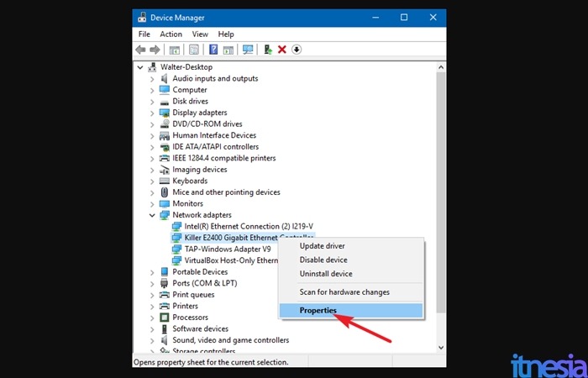
Task: Click the Walter-Desktop computer icon
Action: tap(152, 67)
